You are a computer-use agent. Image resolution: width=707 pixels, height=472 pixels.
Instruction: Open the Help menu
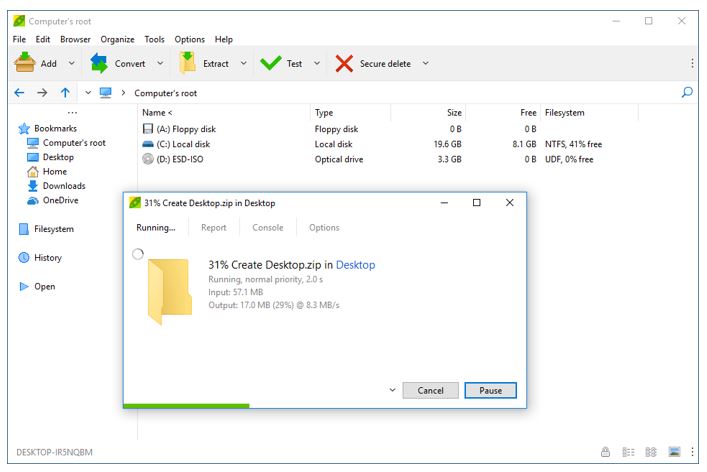(x=224, y=39)
